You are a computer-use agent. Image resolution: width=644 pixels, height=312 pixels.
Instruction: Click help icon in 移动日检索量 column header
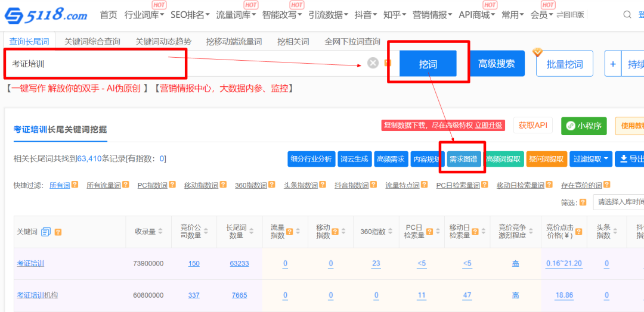pos(475,232)
